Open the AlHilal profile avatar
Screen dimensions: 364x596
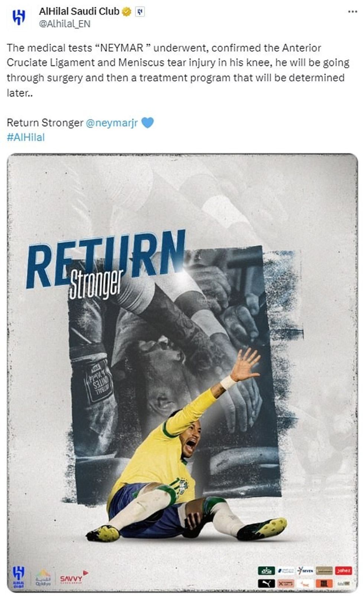19,17
